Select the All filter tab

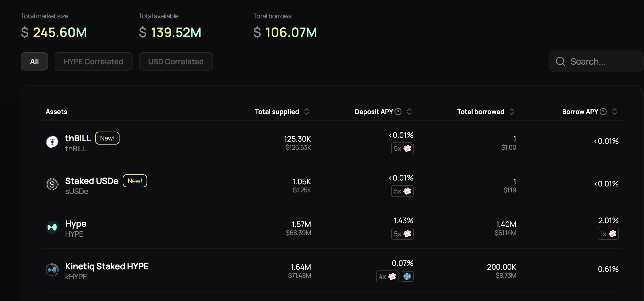pyautogui.click(x=34, y=62)
